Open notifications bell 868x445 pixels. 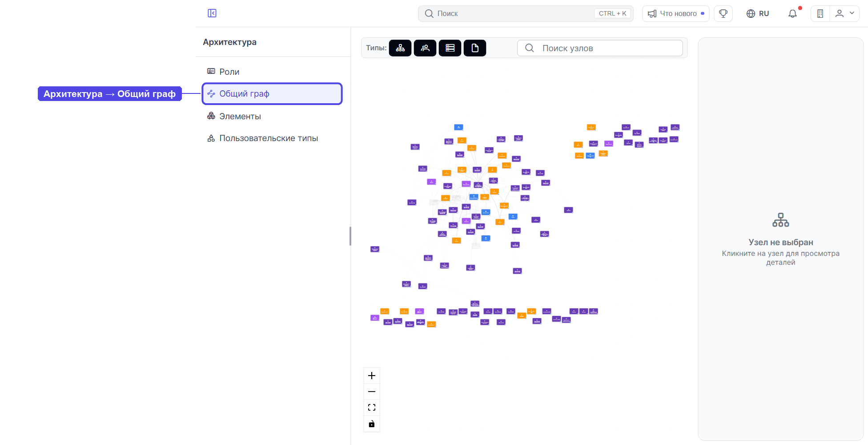coord(792,14)
